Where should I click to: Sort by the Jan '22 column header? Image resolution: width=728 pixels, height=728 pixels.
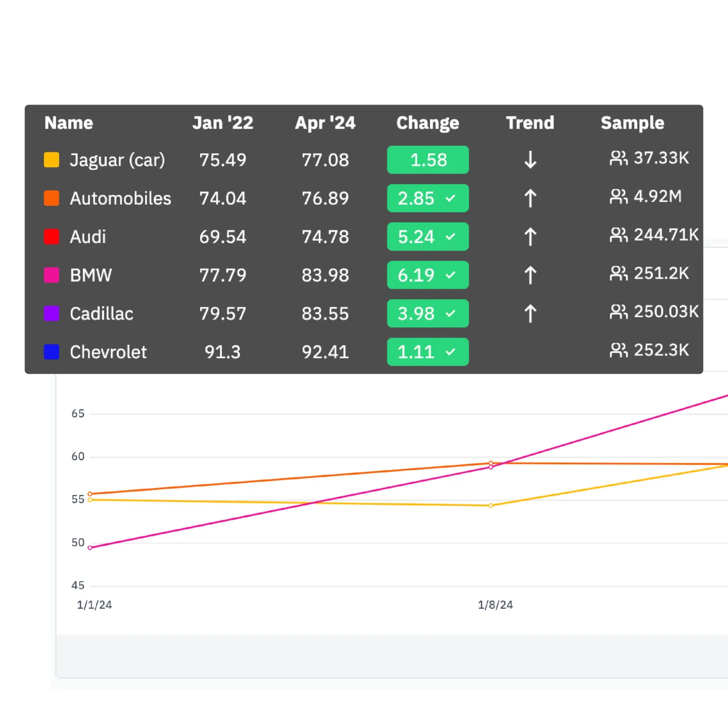(x=223, y=123)
